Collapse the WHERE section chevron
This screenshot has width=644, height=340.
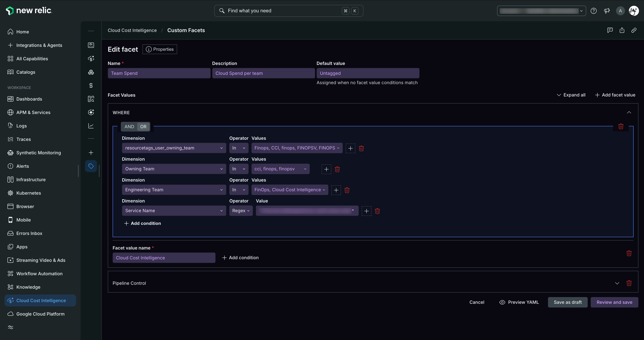pyautogui.click(x=629, y=112)
